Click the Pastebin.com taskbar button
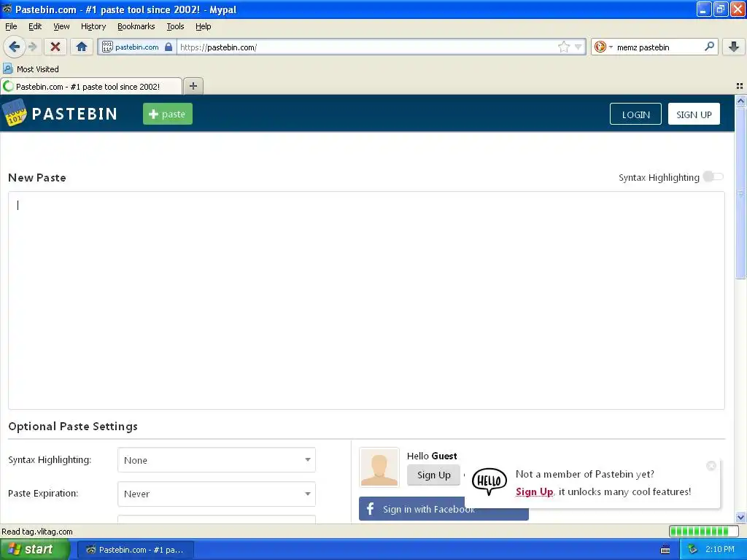747x560 pixels. point(135,550)
